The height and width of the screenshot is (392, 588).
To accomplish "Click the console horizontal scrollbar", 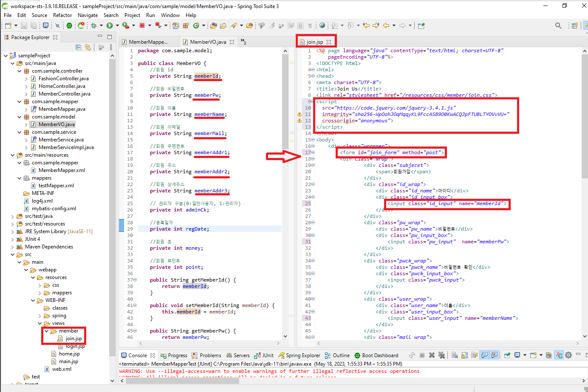I will point(183,381).
